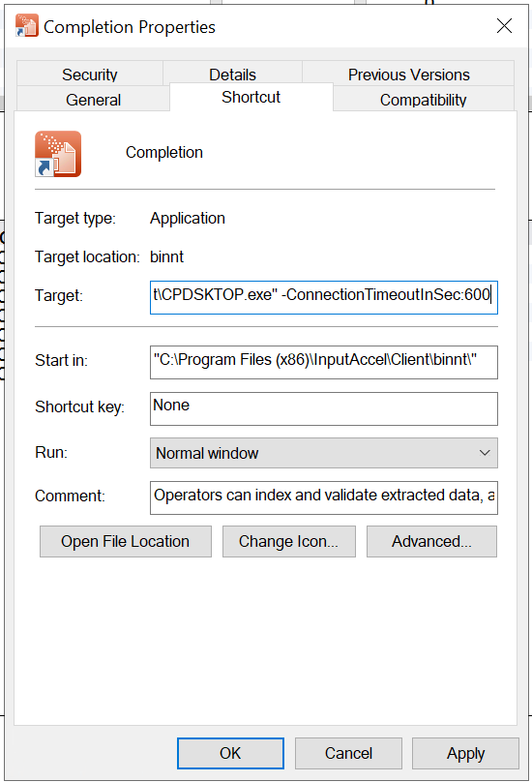Click the Apply button

(465, 753)
